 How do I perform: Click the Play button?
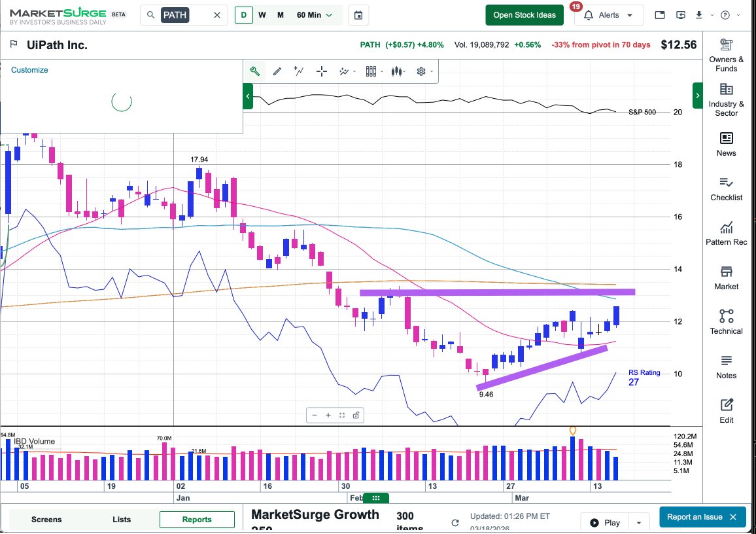pyautogui.click(x=605, y=523)
